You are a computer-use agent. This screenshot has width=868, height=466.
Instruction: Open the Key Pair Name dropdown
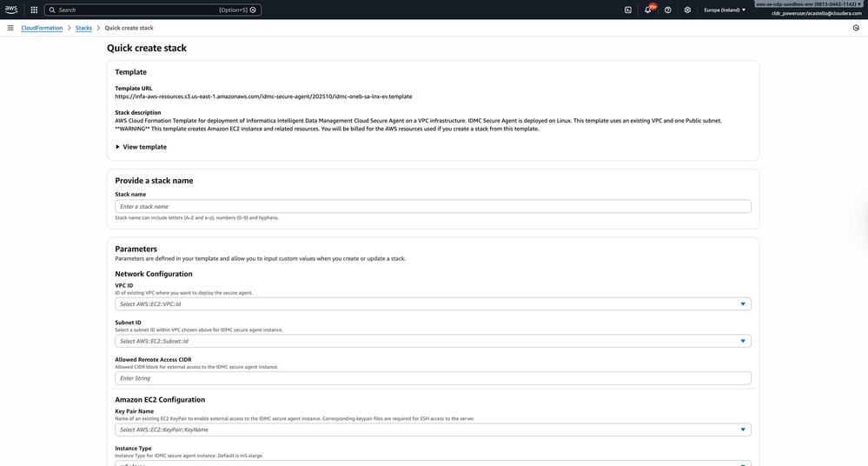pyautogui.click(x=433, y=430)
